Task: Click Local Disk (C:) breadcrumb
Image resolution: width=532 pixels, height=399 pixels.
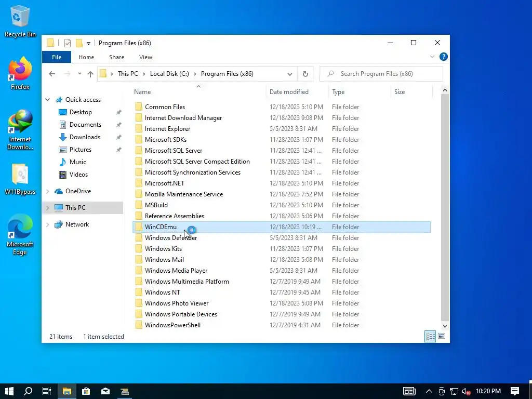Action: pos(169,74)
